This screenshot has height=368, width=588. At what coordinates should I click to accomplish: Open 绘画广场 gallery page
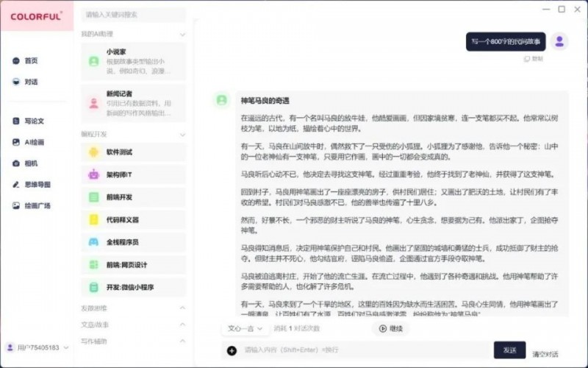tap(35, 205)
